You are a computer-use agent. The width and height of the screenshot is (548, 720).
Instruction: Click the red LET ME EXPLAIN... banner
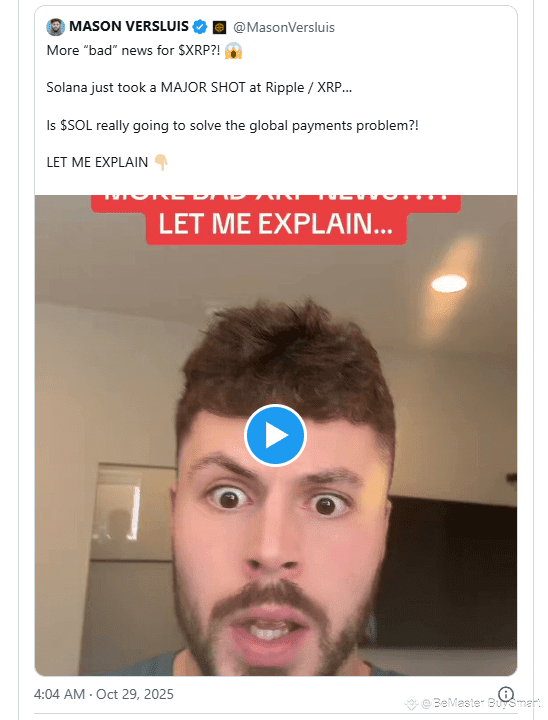pos(276,225)
